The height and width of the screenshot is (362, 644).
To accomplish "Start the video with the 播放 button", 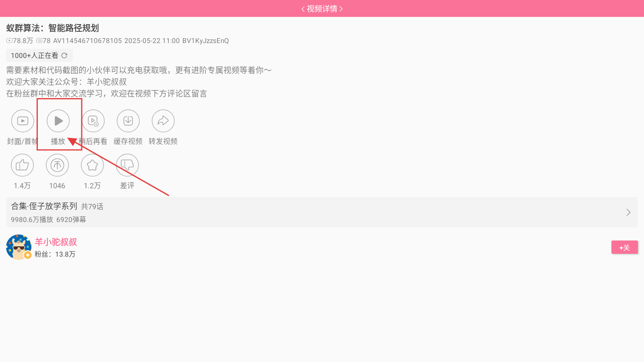I will point(58,121).
